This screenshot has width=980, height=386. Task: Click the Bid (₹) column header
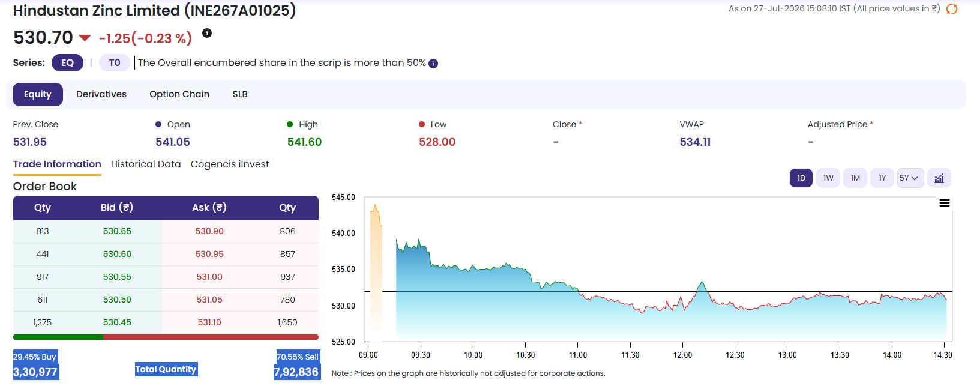(117, 208)
